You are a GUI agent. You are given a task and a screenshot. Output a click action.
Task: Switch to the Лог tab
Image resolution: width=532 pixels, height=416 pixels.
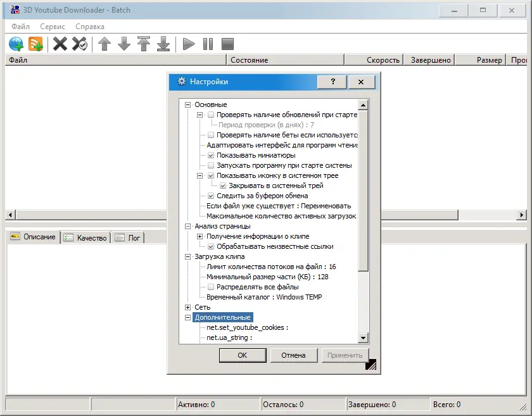128,238
